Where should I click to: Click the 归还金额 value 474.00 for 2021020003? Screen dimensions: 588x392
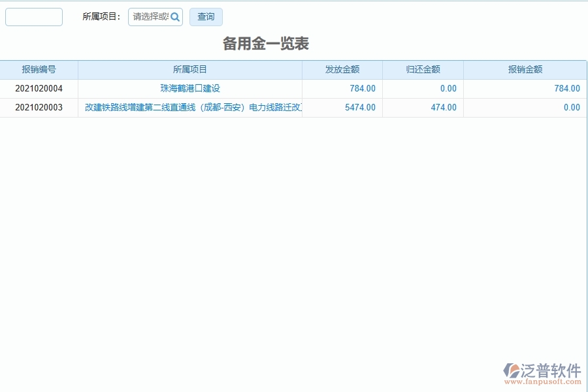click(446, 107)
